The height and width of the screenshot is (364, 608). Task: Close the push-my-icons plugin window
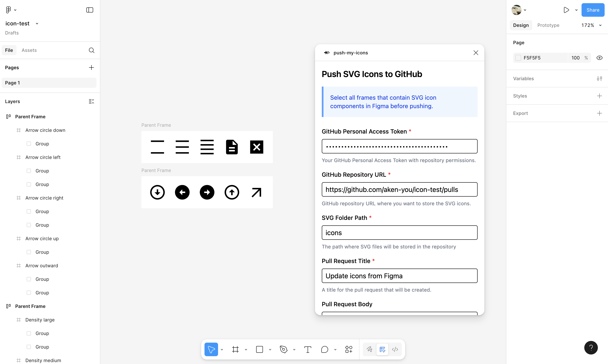coord(476,53)
